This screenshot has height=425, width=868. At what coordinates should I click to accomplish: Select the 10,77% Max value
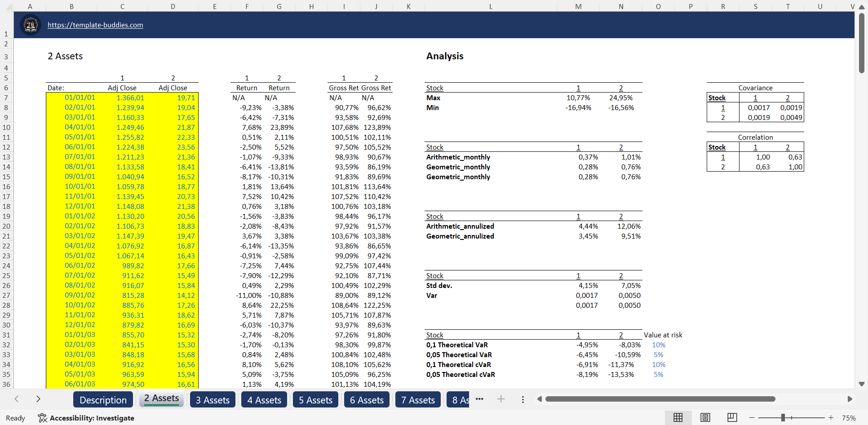click(x=578, y=97)
